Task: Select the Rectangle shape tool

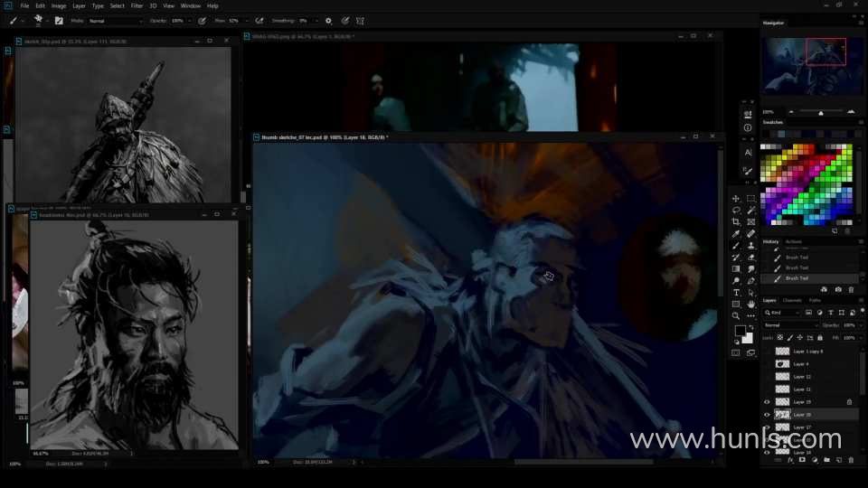Action: (736, 305)
